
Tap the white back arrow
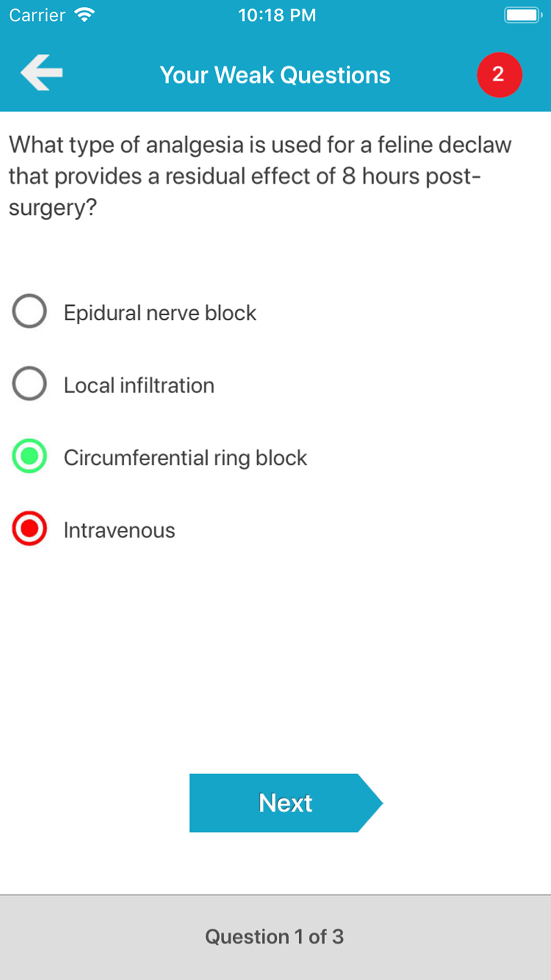41,72
